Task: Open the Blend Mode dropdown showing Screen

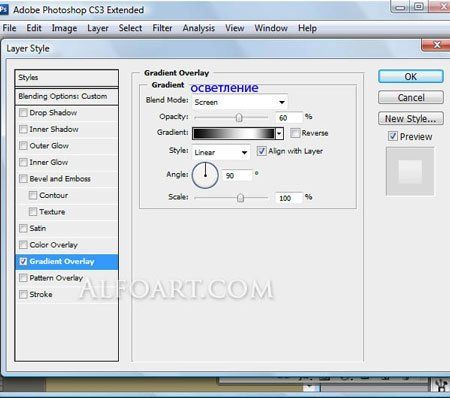Action: coord(240,102)
